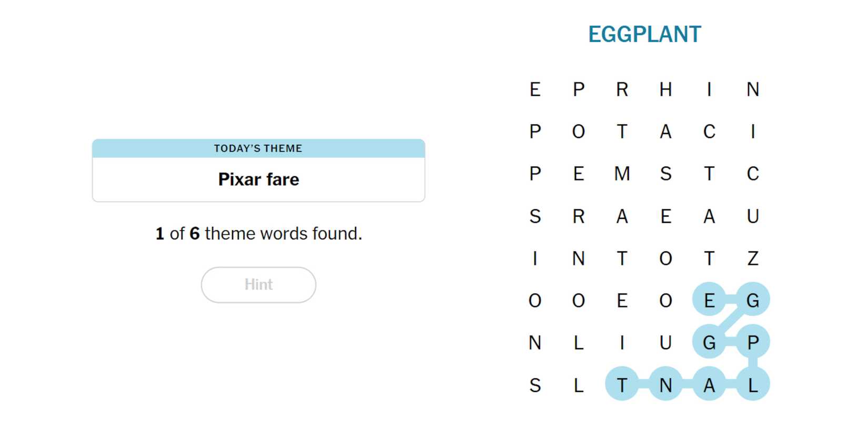This screenshot has height=434, width=868.
Task: Tap the highlighted T tile
Action: tap(622, 385)
